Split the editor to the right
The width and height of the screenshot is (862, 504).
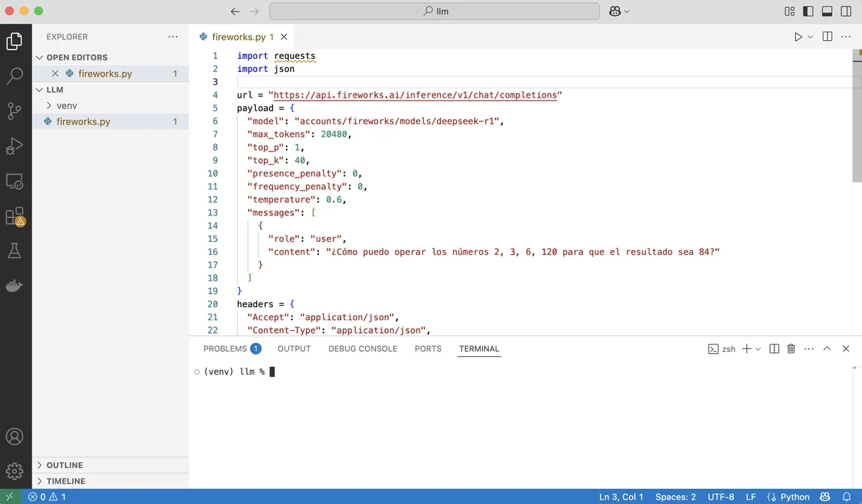tap(828, 37)
